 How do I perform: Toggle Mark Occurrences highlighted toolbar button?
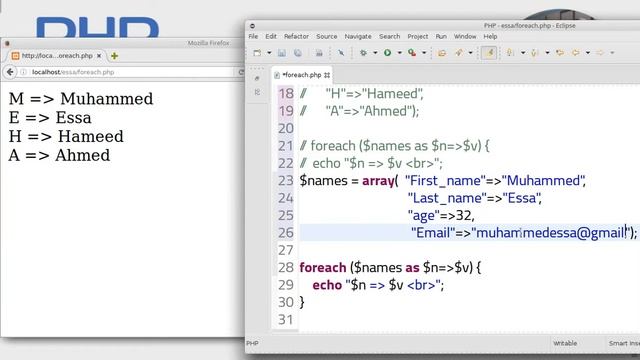(489, 53)
